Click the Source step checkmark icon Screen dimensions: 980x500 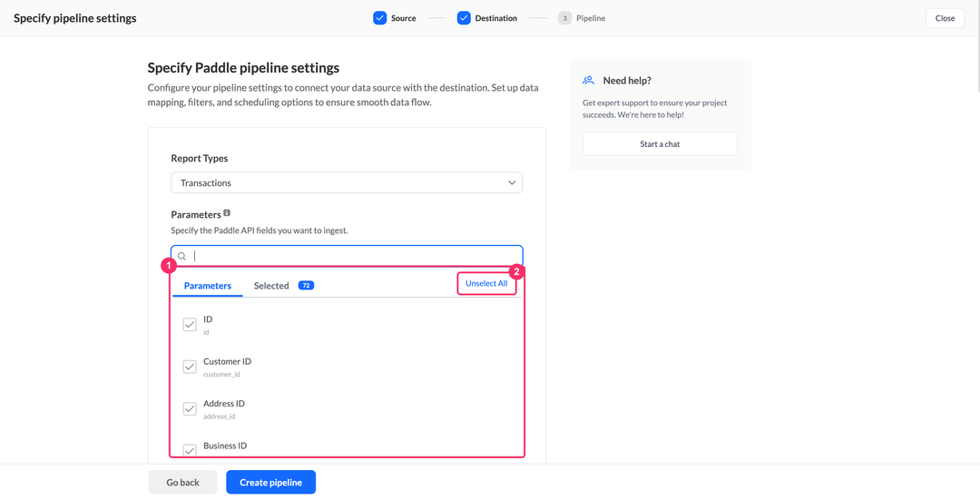(380, 18)
